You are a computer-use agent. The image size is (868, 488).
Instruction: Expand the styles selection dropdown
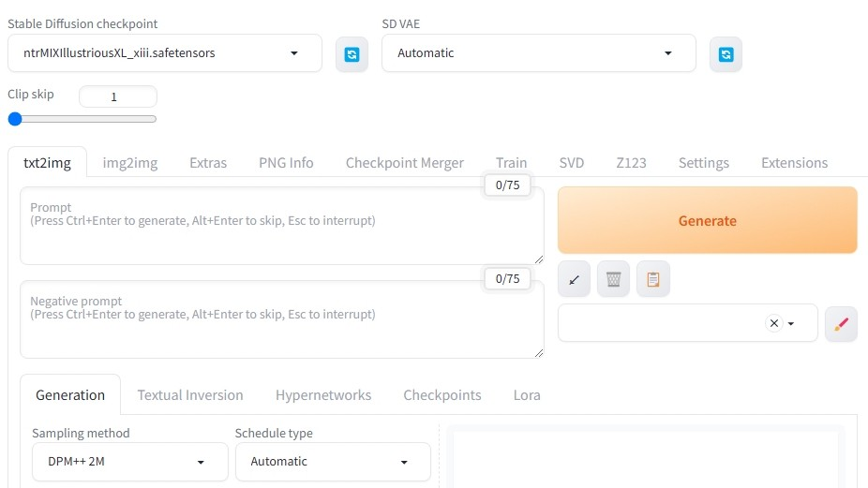pyautogui.click(x=791, y=324)
